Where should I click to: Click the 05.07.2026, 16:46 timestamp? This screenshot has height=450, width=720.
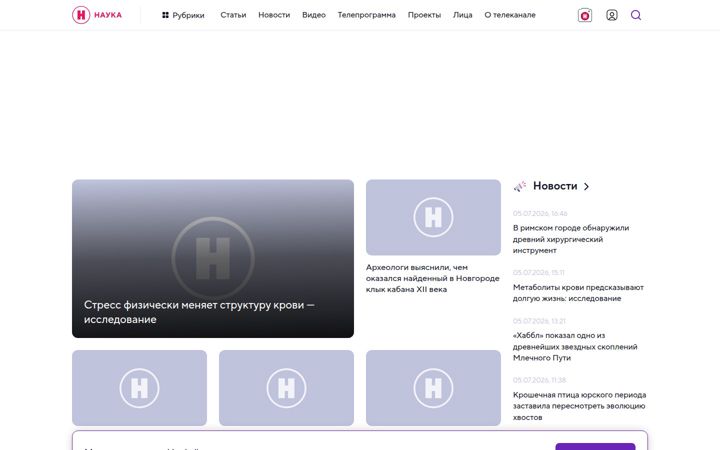click(540, 214)
